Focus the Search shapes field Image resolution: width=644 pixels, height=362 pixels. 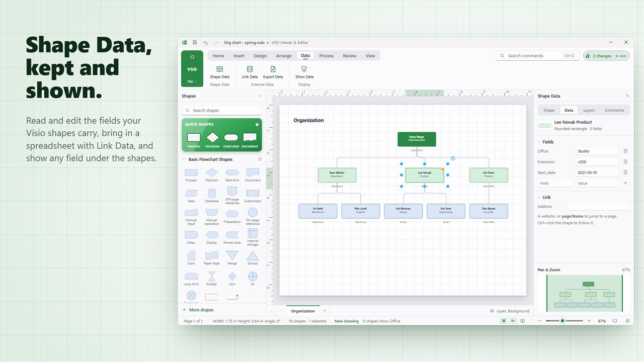point(222,110)
